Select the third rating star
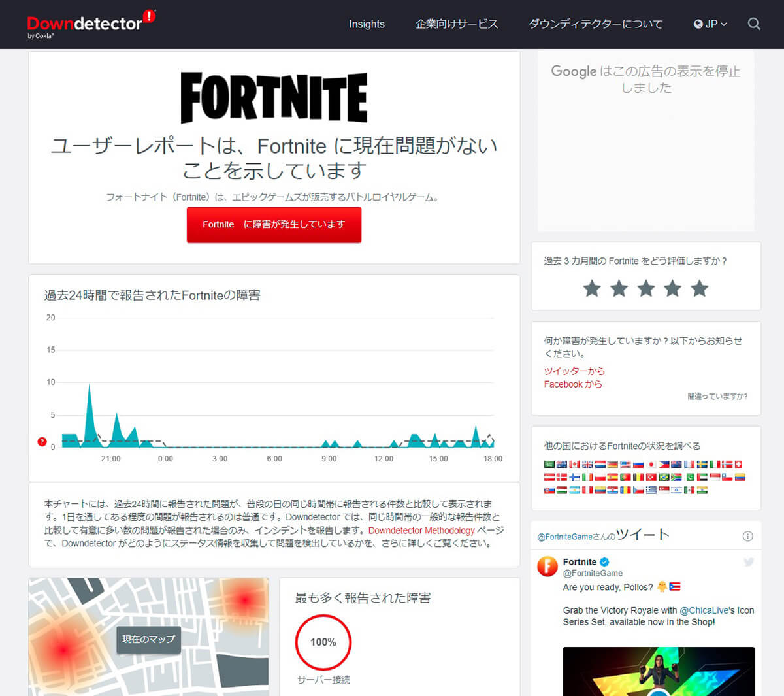Screen dimensions: 784x696 [x=646, y=288]
